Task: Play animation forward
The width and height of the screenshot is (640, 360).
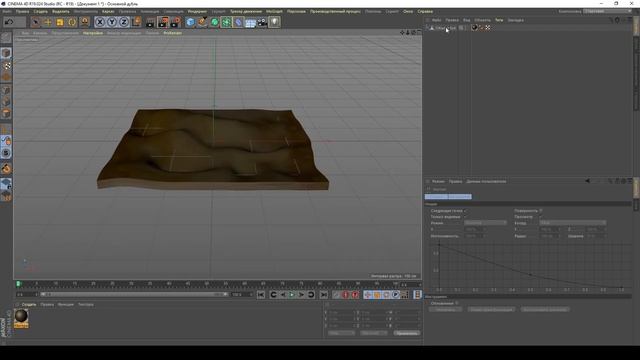Action: pyautogui.click(x=292, y=295)
